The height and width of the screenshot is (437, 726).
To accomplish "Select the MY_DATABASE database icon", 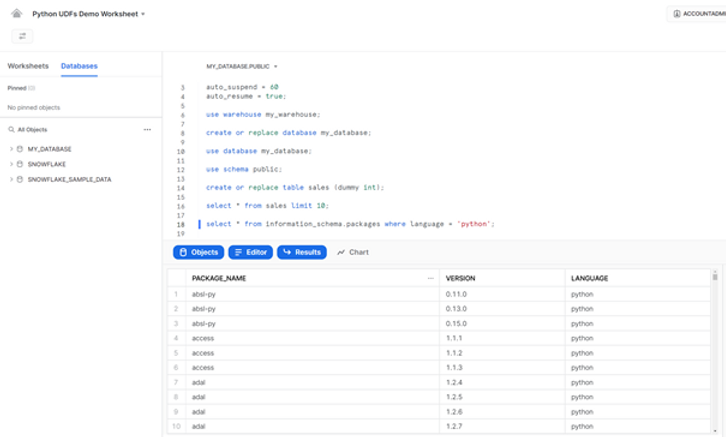I will [x=20, y=149].
